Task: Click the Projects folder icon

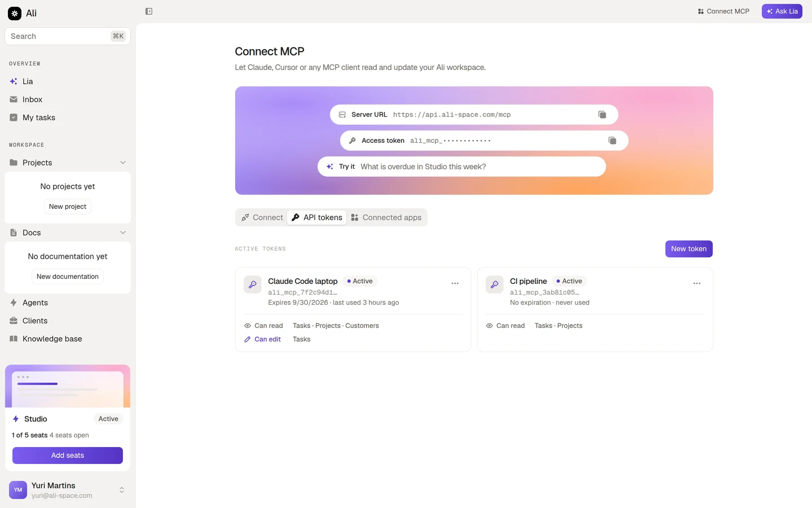Action: pyautogui.click(x=14, y=163)
